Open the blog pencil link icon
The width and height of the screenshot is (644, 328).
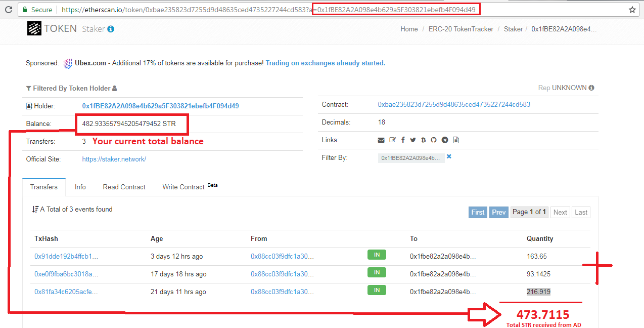393,140
